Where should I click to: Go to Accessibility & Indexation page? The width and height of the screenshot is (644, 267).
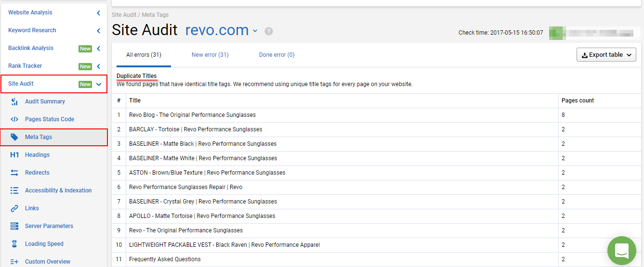tap(58, 191)
